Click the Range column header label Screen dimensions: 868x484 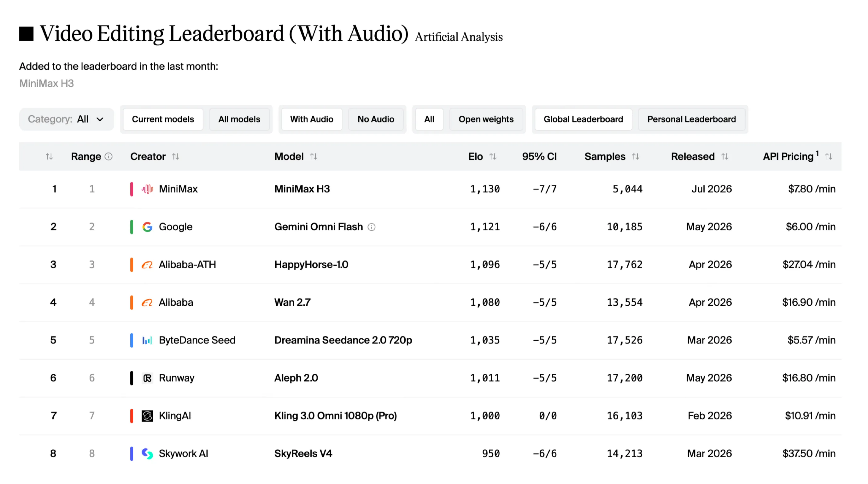point(86,157)
